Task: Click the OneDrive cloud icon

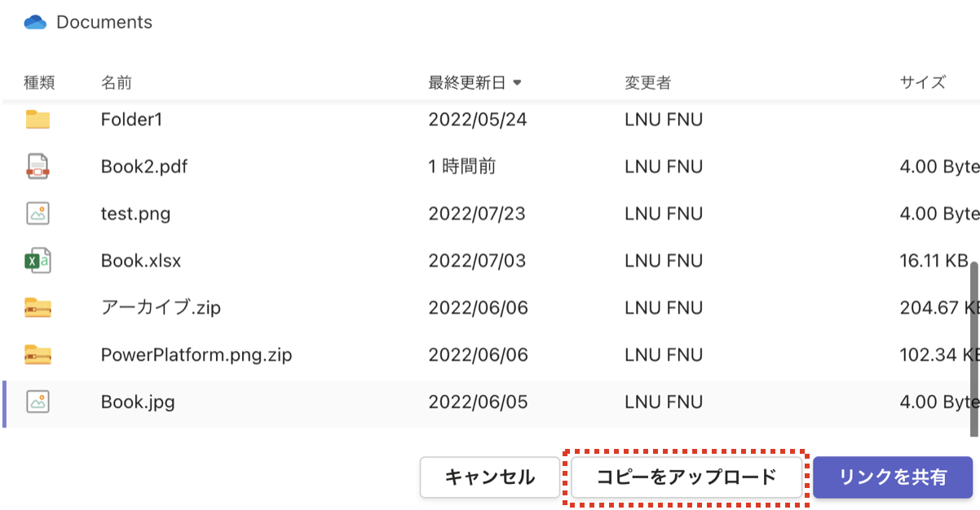Action: (x=36, y=23)
